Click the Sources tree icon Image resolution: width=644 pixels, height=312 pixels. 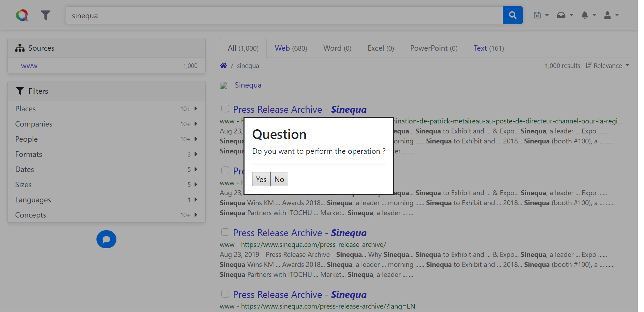tap(20, 48)
